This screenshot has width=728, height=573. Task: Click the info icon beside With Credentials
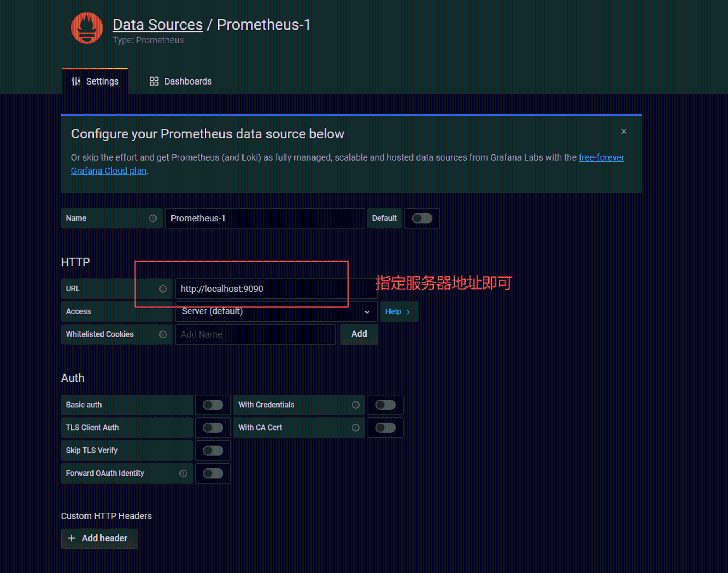tap(356, 405)
